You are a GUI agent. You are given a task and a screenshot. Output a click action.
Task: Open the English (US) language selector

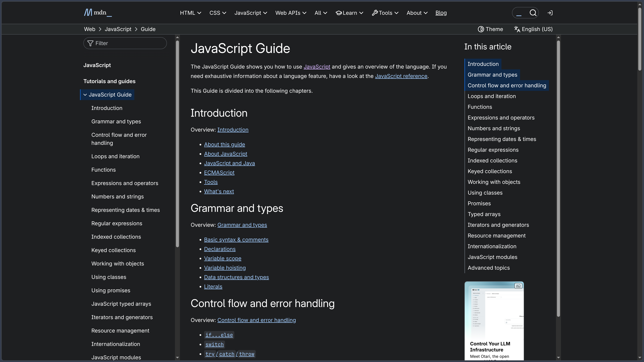533,29
